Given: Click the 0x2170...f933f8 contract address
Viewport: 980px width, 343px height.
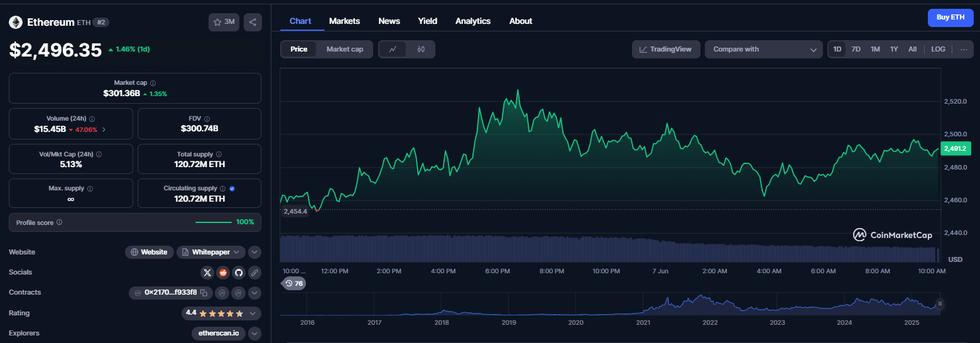Looking at the screenshot, I should pos(170,293).
